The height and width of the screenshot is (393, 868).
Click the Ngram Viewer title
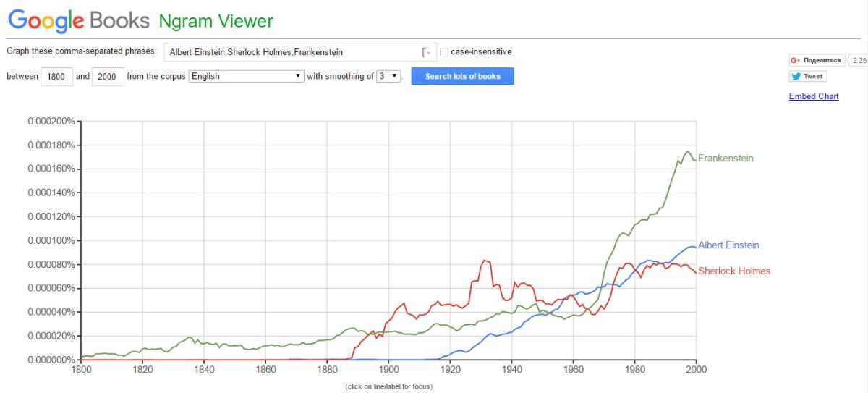point(216,21)
